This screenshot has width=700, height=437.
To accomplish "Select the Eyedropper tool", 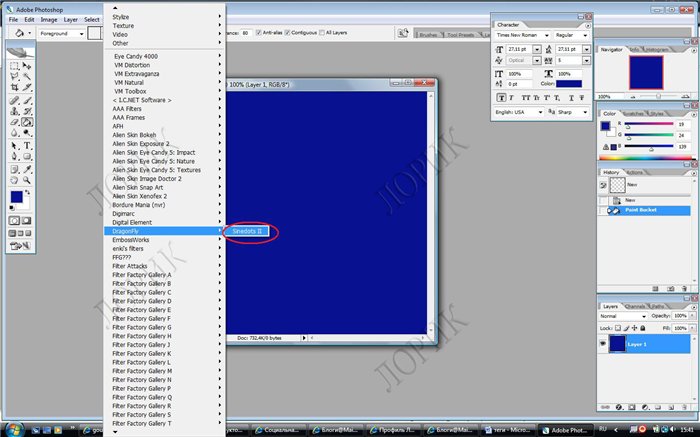I will 27,169.
